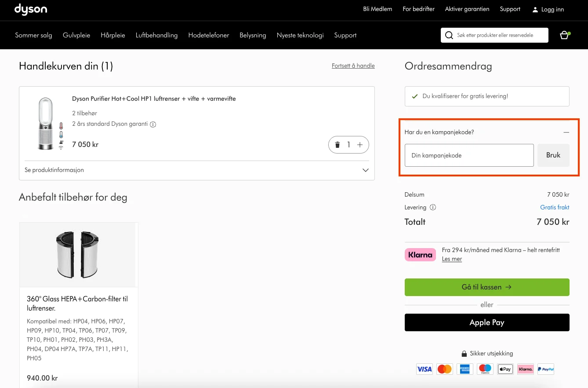
Task: Click the Din kampanjekode input field
Action: (469, 155)
